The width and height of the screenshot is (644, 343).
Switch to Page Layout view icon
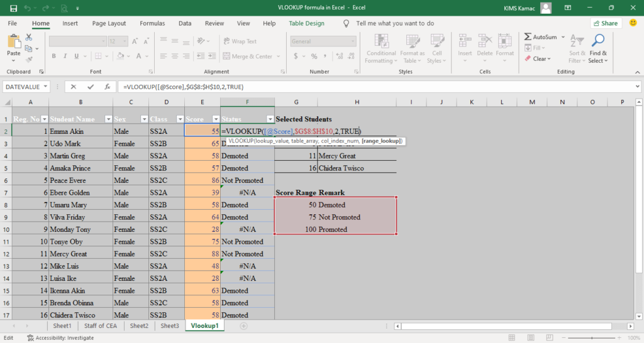[531, 338]
